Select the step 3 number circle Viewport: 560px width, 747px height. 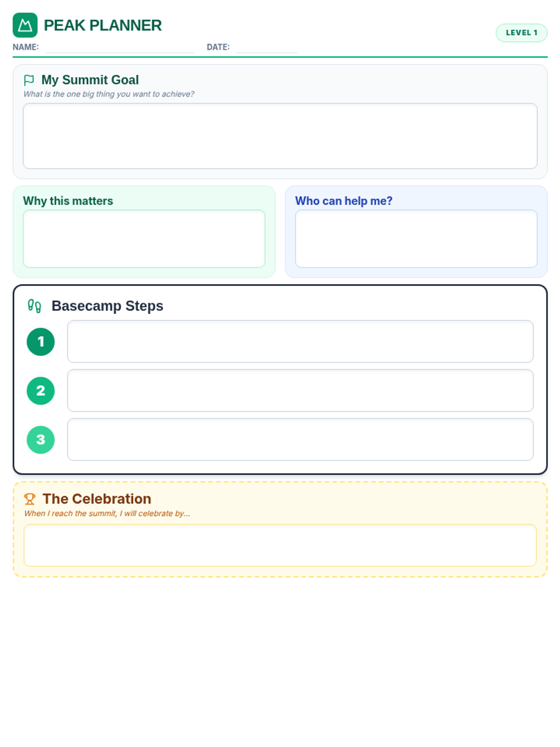click(x=41, y=440)
